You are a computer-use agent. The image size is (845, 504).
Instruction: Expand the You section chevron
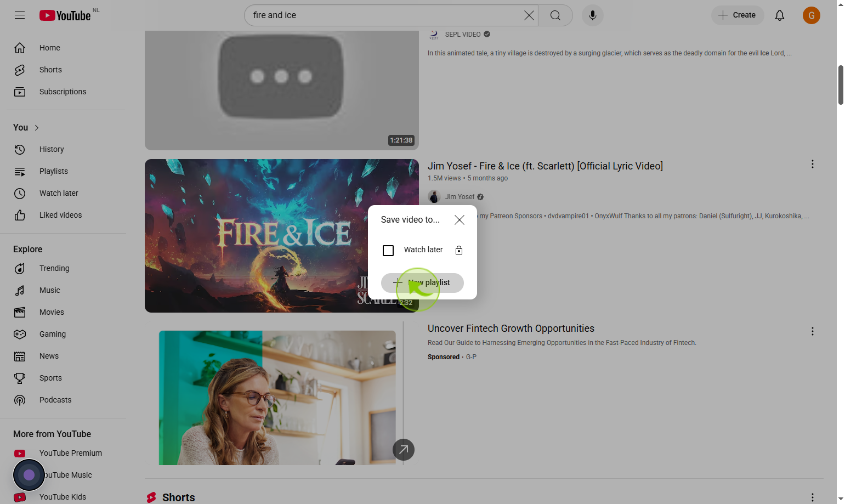(37, 128)
